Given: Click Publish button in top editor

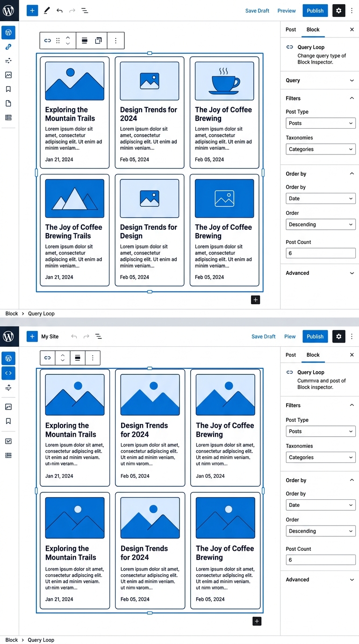Looking at the screenshot, I should [315, 10].
